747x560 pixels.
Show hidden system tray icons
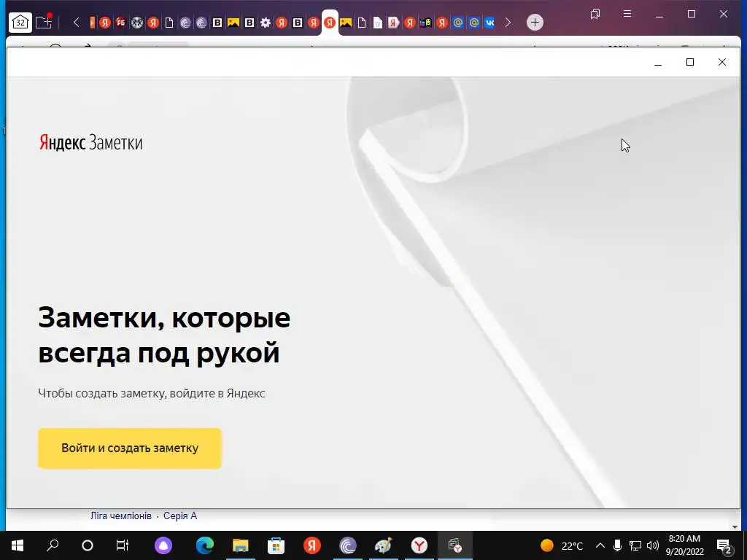[600, 545]
